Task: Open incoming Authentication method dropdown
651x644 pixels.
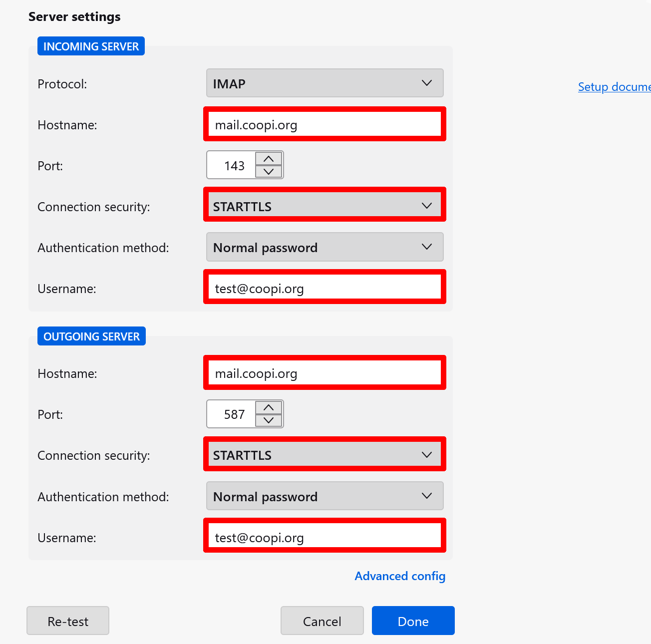Action: [325, 247]
